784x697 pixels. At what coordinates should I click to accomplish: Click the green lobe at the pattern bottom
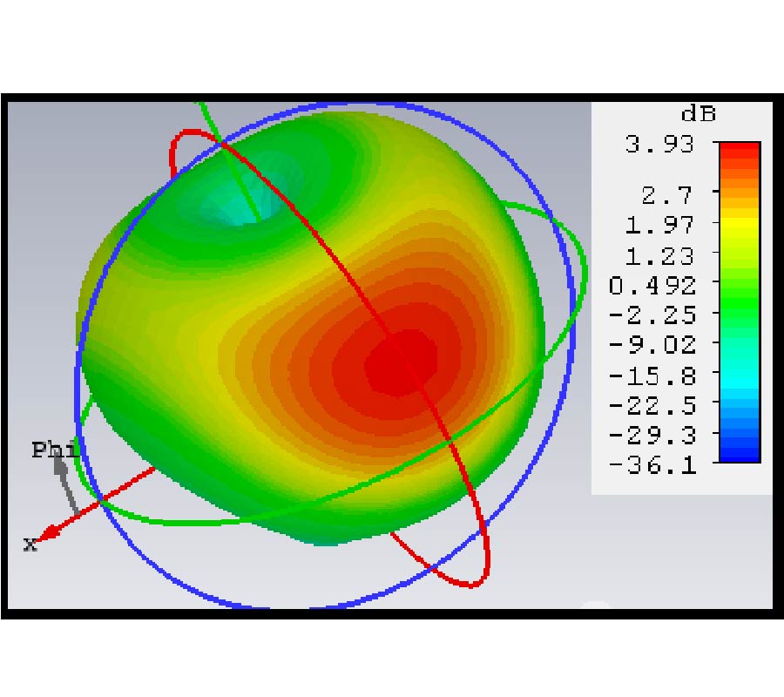[324, 533]
